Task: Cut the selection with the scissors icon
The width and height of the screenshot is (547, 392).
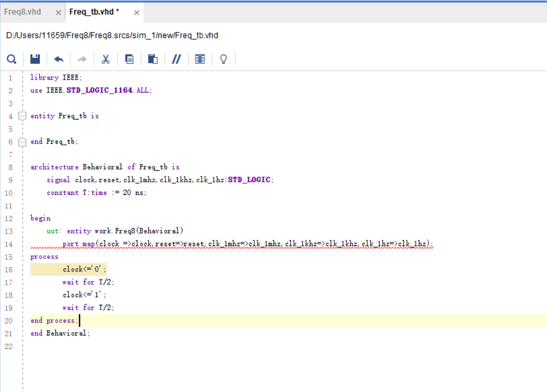Action: (x=106, y=59)
